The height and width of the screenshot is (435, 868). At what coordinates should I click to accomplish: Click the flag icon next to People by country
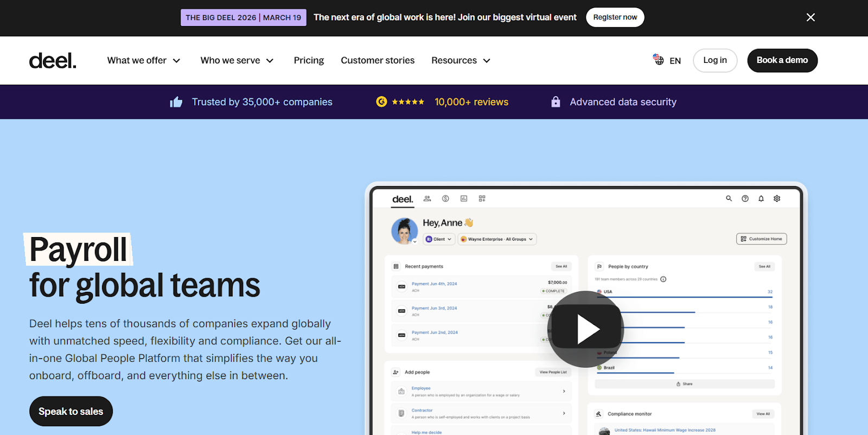599,266
